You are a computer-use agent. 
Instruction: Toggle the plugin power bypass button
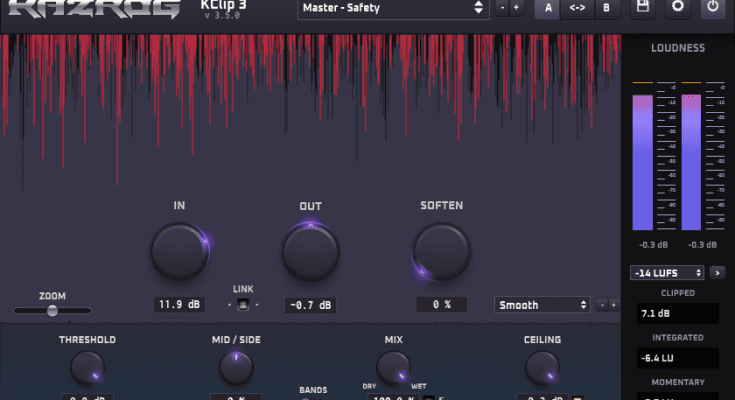(712, 7)
